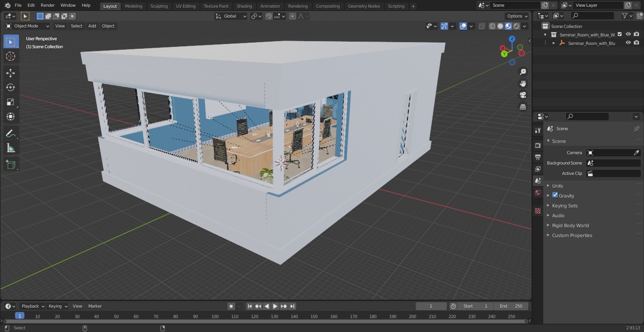Switch to the Shading workspace tab
Image resolution: width=644 pixels, height=332 pixels.
click(x=244, y=6)
